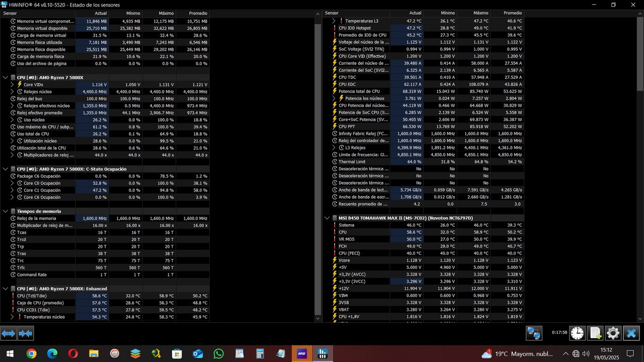The image size is (644, 362).
Task: Select the Potencia total de CPU row
Action: point(423,92)
